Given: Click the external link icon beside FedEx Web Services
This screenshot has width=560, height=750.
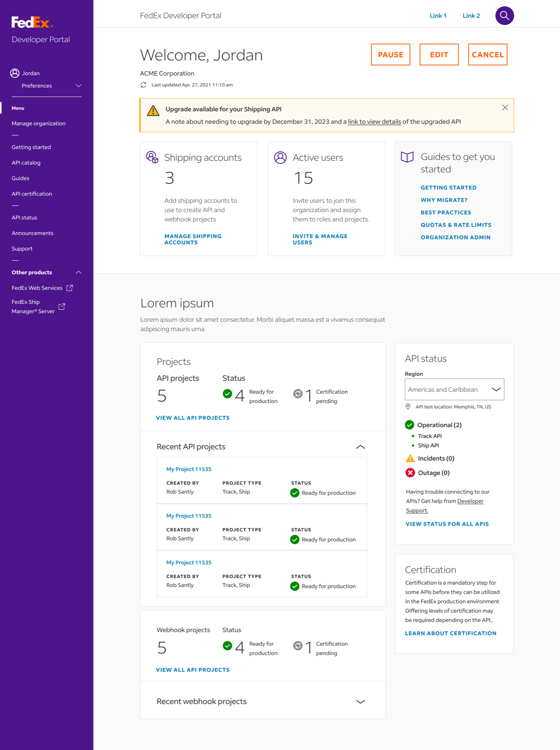Looking at the screenshot, I should 69,288.
